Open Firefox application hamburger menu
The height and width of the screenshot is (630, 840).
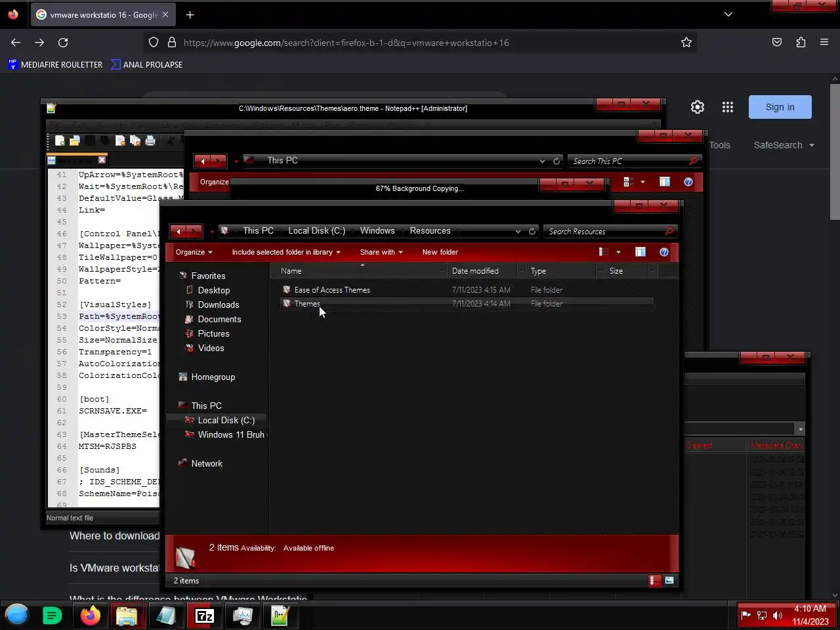[x=824, y=43]
